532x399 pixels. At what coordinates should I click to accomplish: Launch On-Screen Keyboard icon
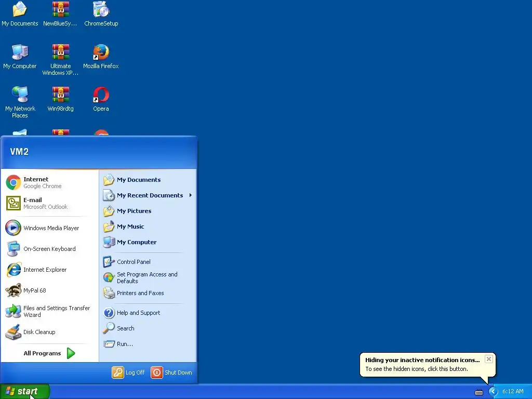(x=13, y=249)
